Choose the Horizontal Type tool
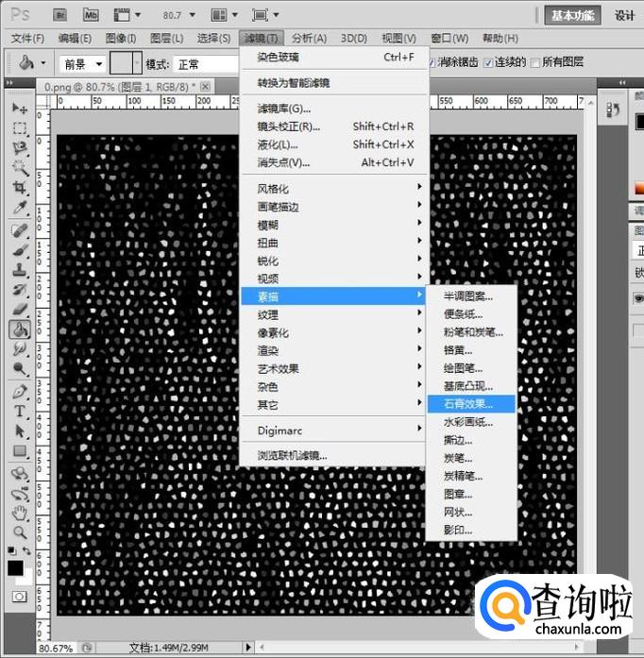The height and width of the screenshot is (658, 644). pos(19,412)
